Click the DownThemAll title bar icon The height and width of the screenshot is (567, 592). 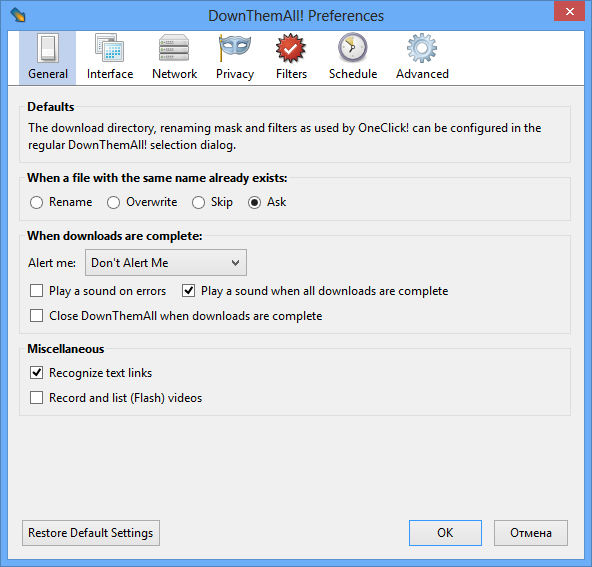tap(18, 15)
